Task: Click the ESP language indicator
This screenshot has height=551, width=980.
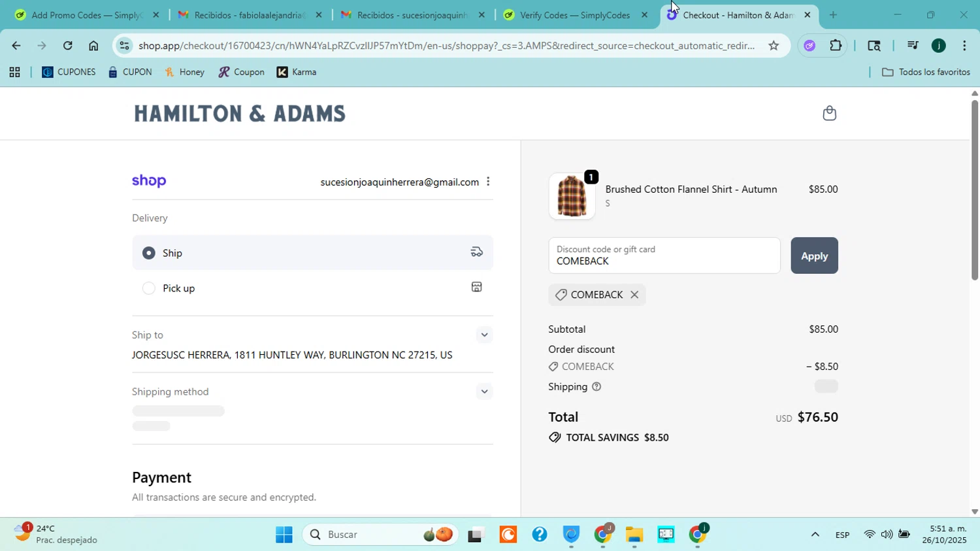Action: [842, 535]
